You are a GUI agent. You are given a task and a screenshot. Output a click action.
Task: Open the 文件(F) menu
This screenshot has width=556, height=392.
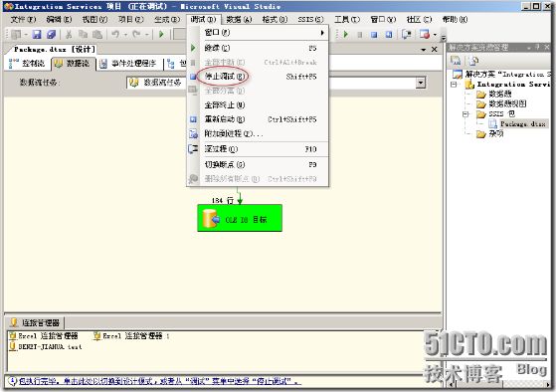23,19
